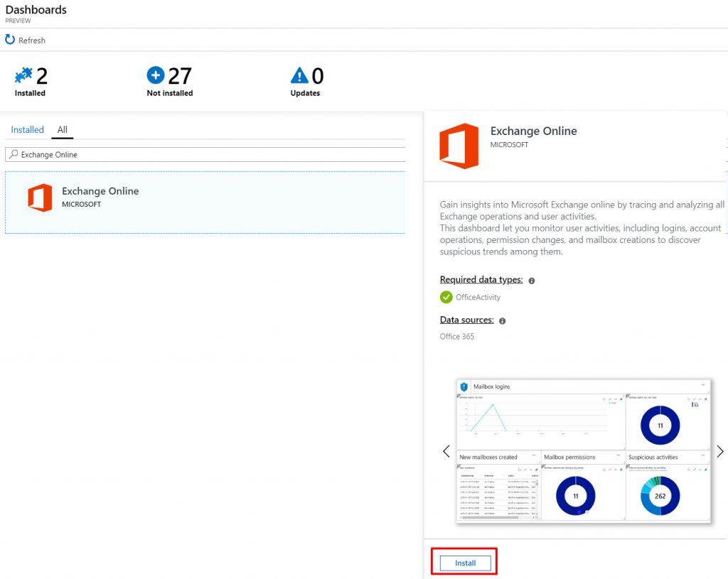Viewport: 728px width, 579px height.
Task: Click the Office 365 data source text
Action: (457, 336)
